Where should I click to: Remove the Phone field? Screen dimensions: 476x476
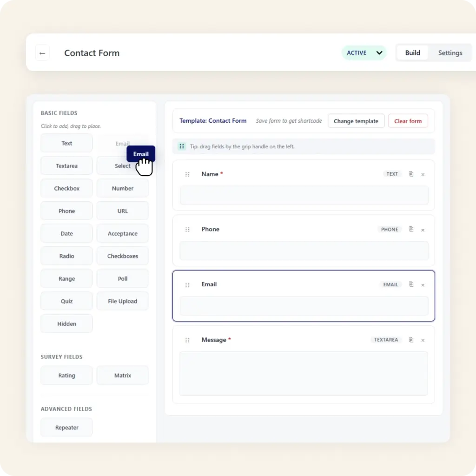(x=423, y=230)
